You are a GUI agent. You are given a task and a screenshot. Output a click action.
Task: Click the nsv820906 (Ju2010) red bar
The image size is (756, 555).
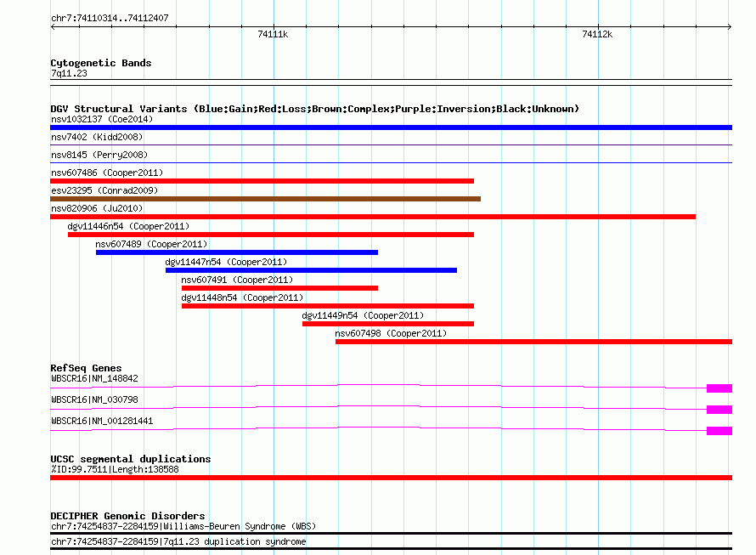pyautogui.click(x=373, y=217)
